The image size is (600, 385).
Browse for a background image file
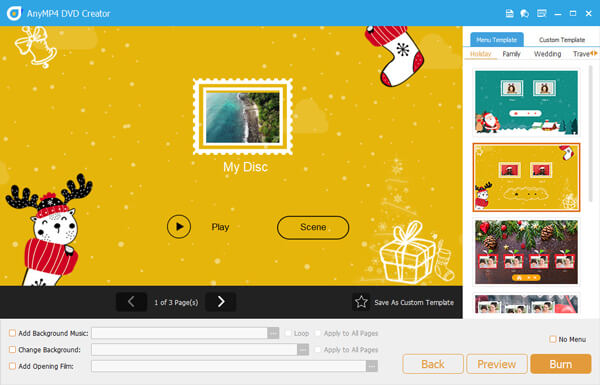click(303, 349)
